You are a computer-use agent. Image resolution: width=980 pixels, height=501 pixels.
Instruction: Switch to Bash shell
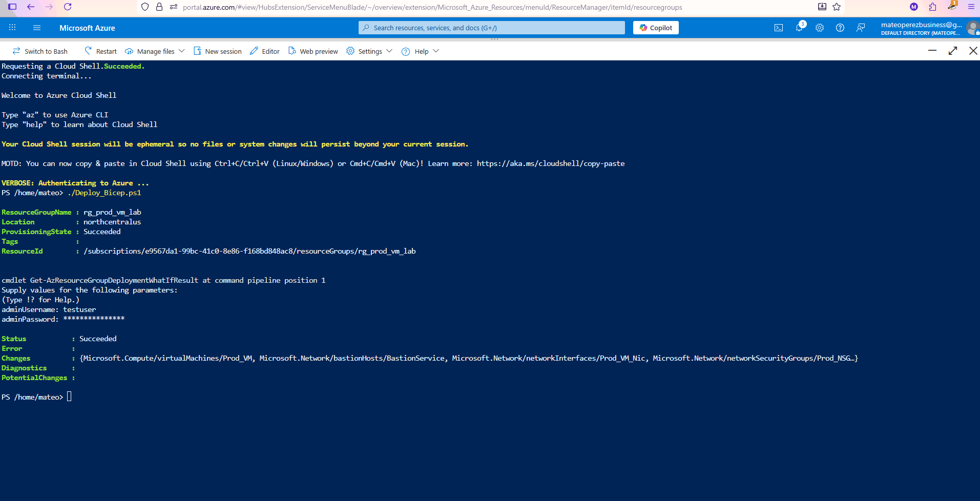click(40, 51)
